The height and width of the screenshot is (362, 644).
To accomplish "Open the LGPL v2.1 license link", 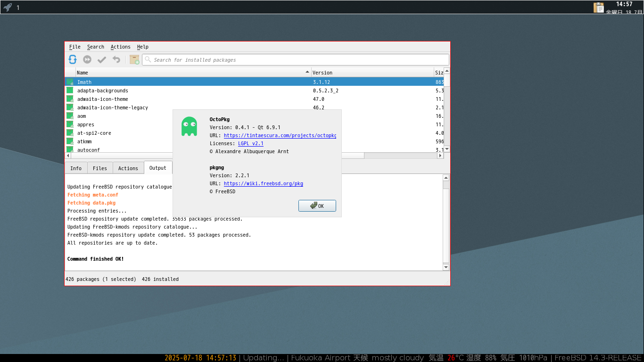I will pos(250,143).
